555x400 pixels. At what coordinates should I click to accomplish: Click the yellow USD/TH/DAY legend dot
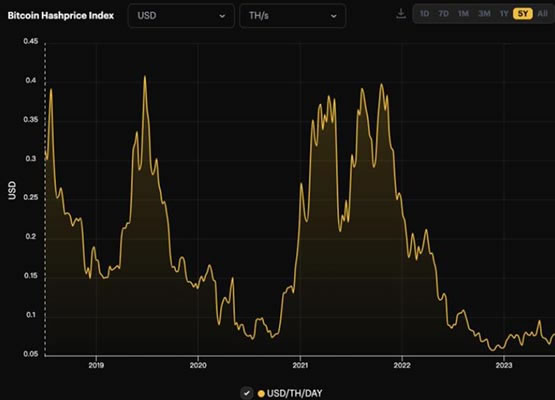coord(261,393)
